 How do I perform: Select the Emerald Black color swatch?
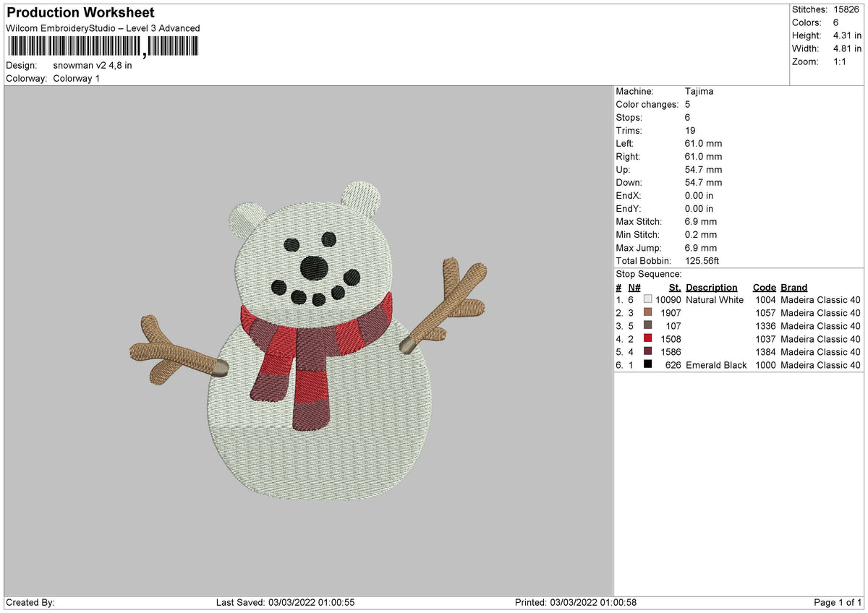click(x=648, y=365)
